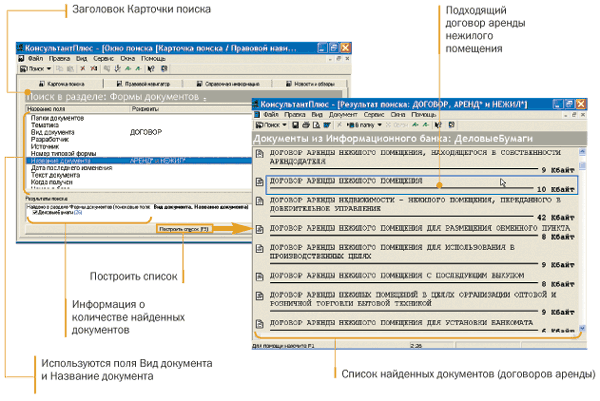Click the export to Word icon in the results toolbar

click(x=327, y=125)
